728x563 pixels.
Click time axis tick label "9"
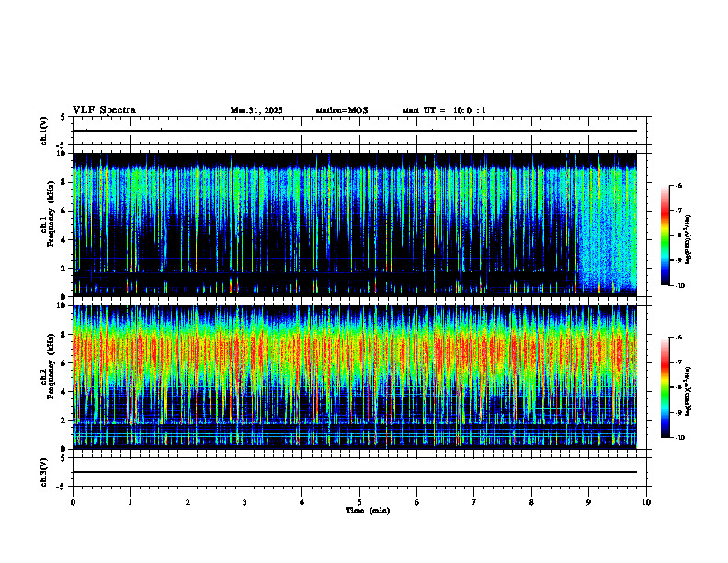[588, 502]
